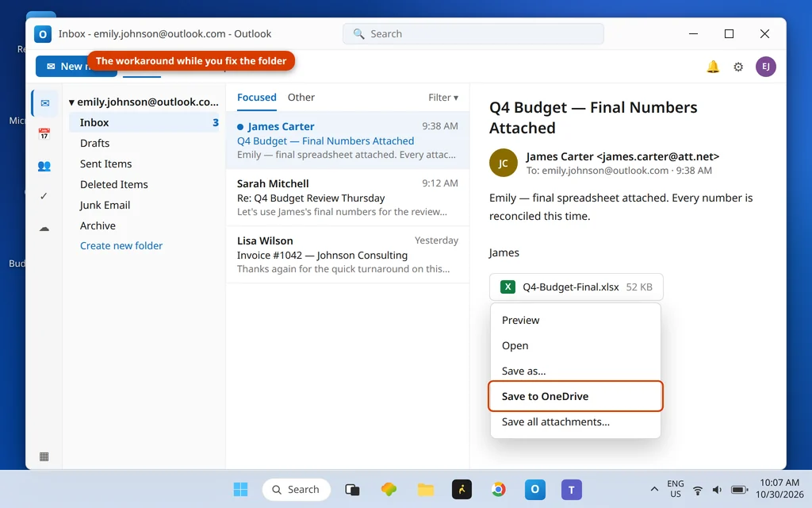
Task: Choose Save all attachments...
Action: (x=576, y=421)
